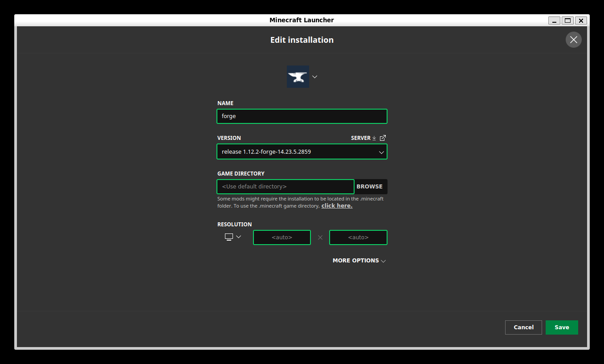Open the installation icon chooser chevron
This screenshot has height=364, width=604.
click(x=314, y=77)
